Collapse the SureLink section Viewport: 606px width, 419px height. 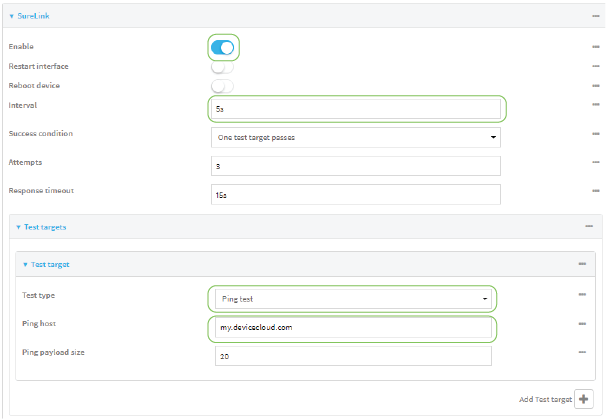(x=13, y=16)
